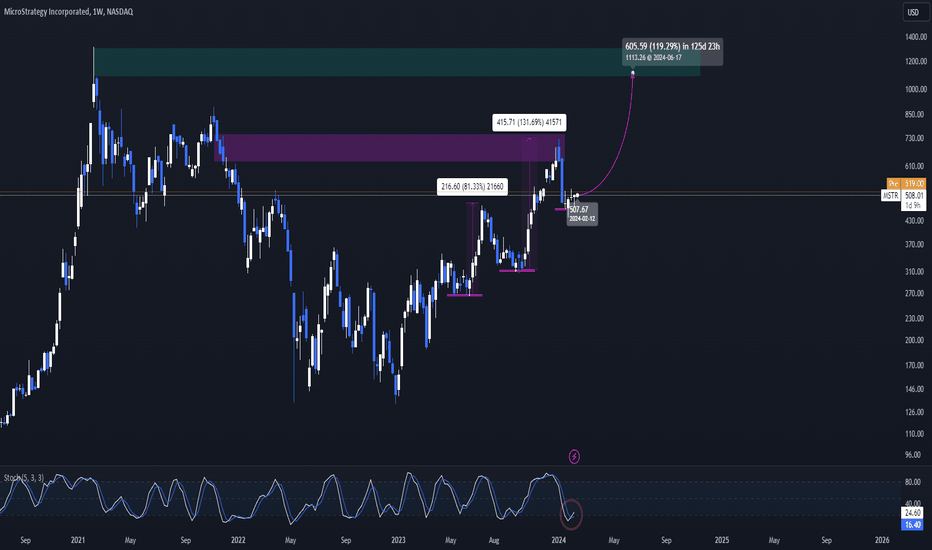Select the green target zone rectangle
Viewport: 932px width, 550px height.
tap(396, 62)
